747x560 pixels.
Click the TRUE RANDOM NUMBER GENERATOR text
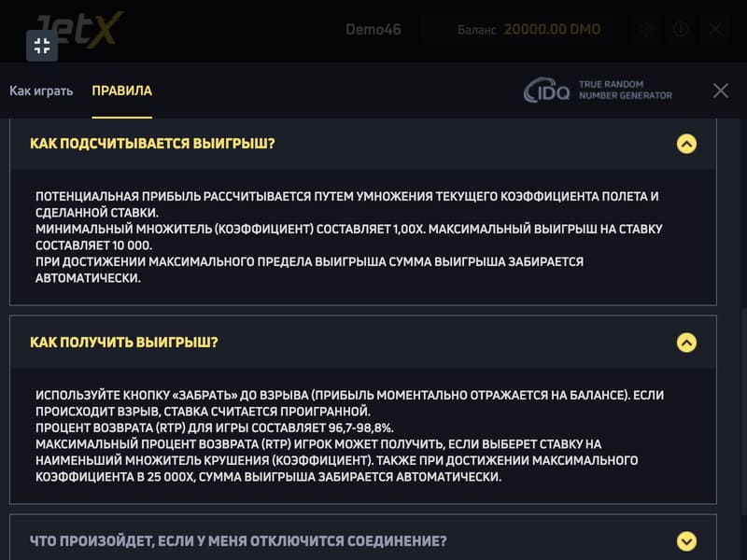tap(625, 90)
